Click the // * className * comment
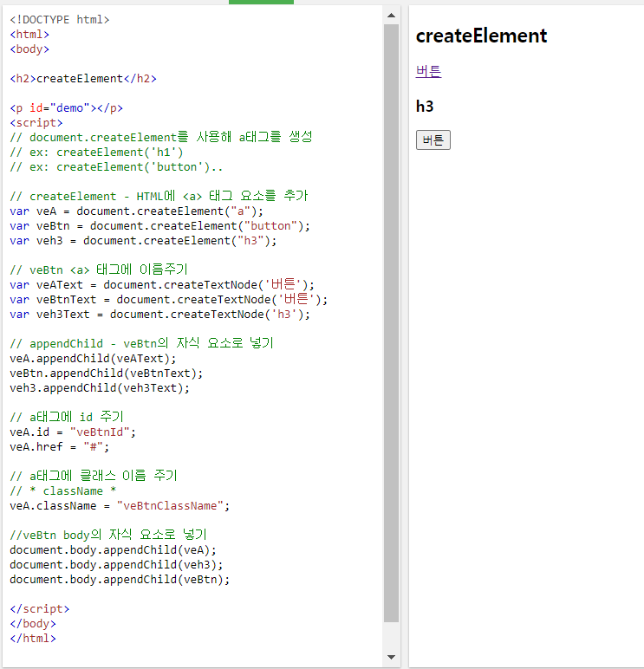The image size is (644, 669). tap(63, 491)
